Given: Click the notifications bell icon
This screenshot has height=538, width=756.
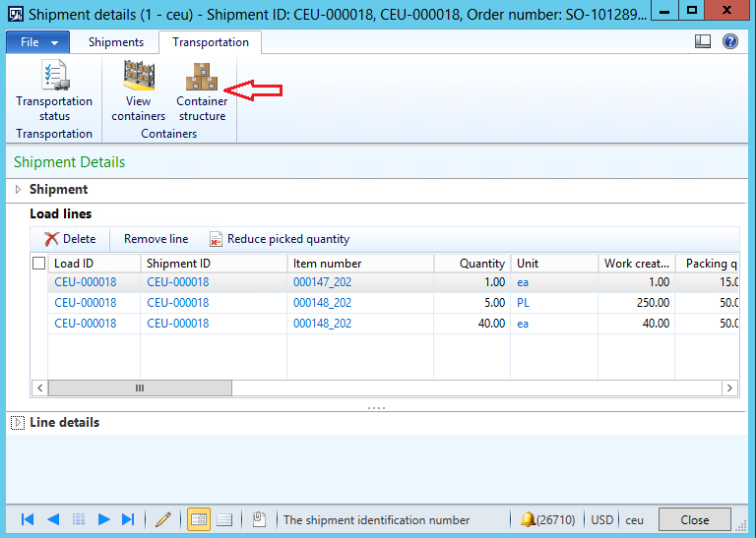Looking at the screenshot, I should tap(529, 519).
